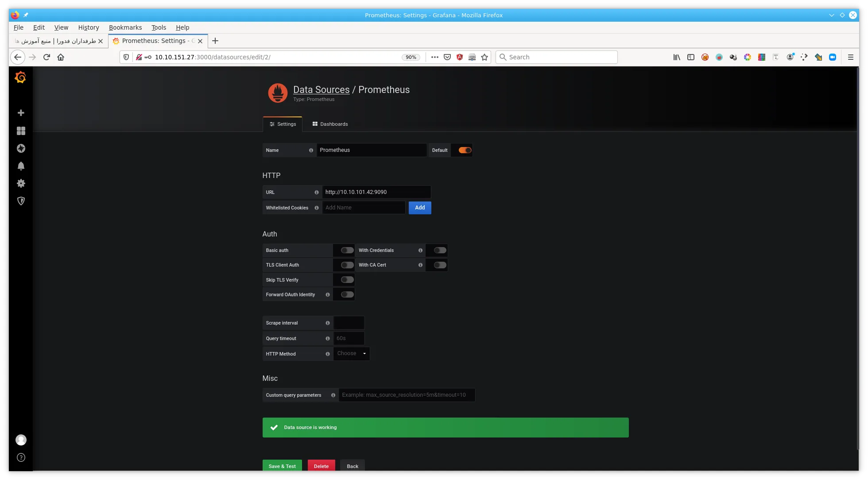This screenshot has width=868, height=480.
Task: Open Dashboards grid icon in sidebar
Action: (21, 131)
